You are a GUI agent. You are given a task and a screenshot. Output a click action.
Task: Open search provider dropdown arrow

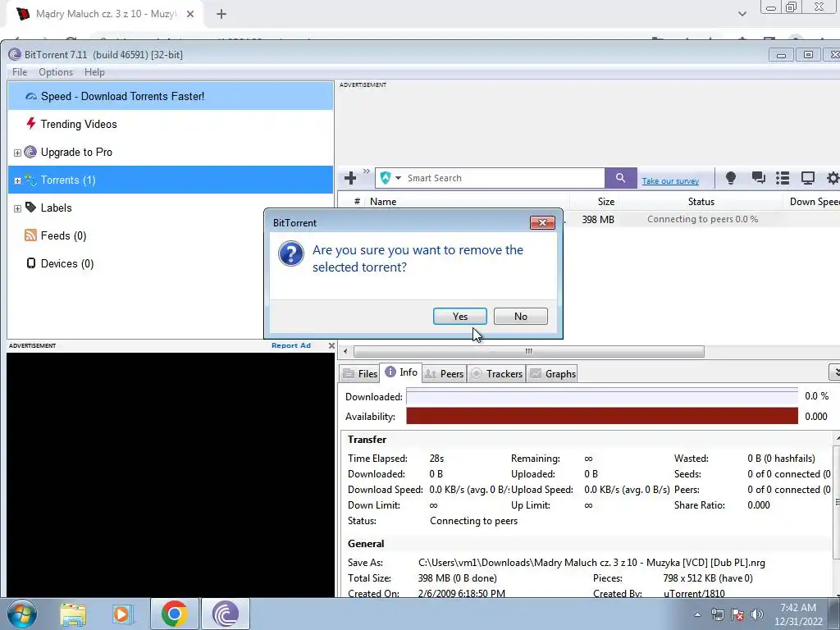(x=398, y=178)
